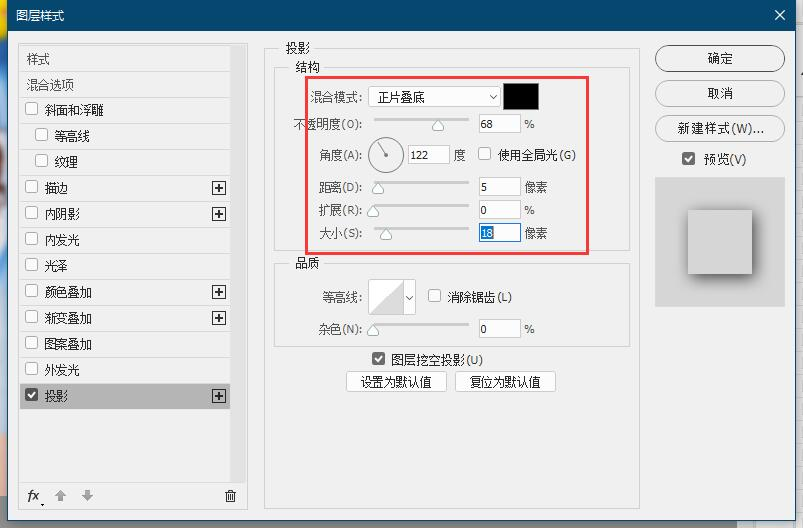Click the 大小 slider handle

386,235
